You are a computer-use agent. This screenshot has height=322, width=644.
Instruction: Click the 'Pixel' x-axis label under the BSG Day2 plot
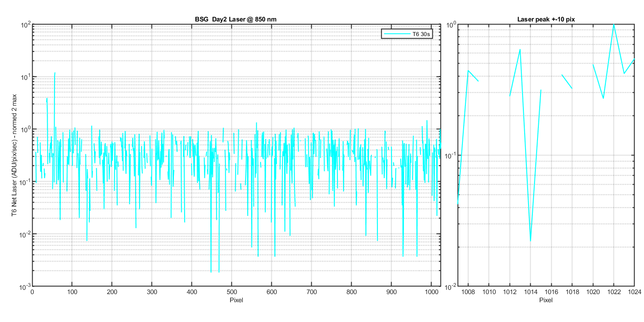click(236, 300)
